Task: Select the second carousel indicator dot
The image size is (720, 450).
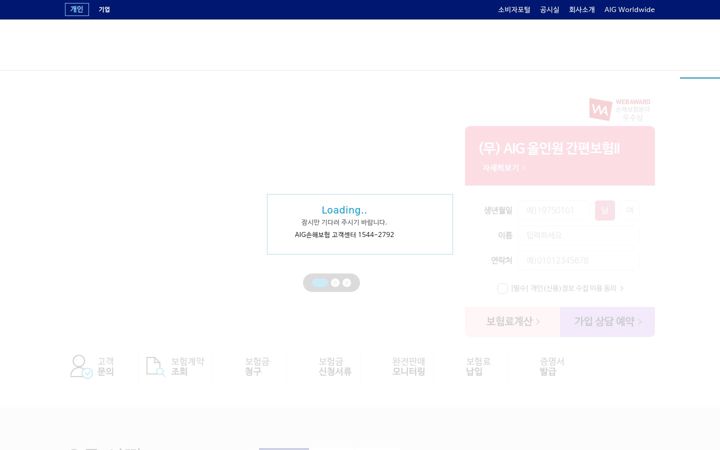Action: pos(335,283)
